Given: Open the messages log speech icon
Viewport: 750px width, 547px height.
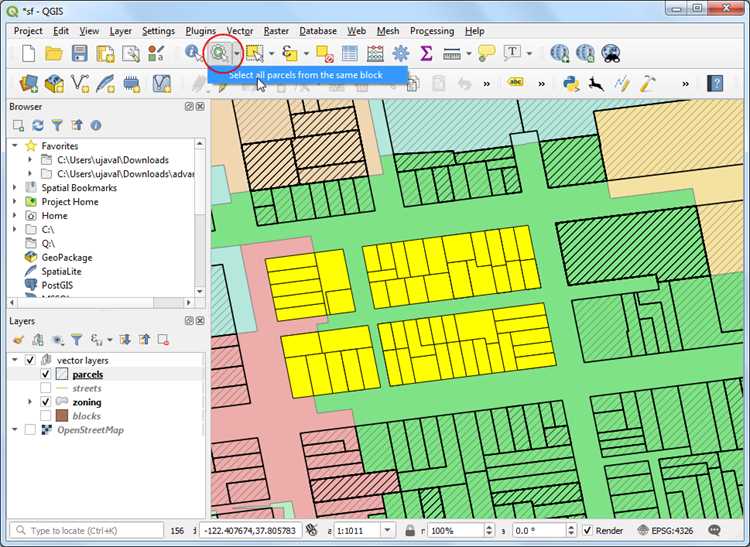Looking at the screenshot, I should [715, 530].
